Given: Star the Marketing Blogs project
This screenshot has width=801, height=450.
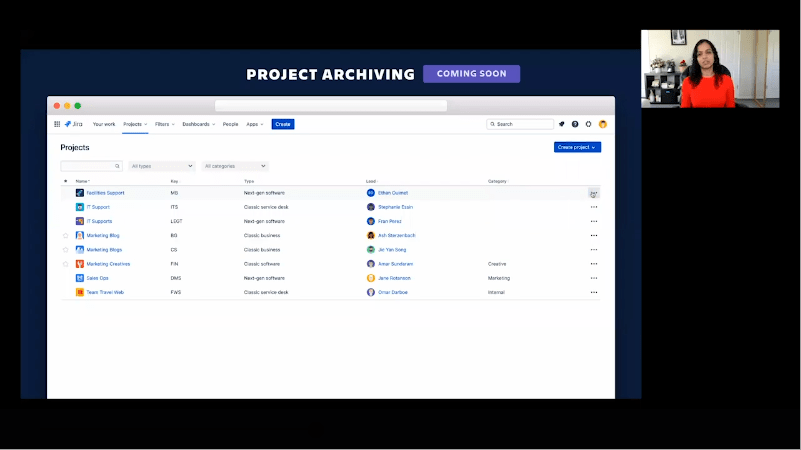Looking at the screenshot, I should [66, 250].
